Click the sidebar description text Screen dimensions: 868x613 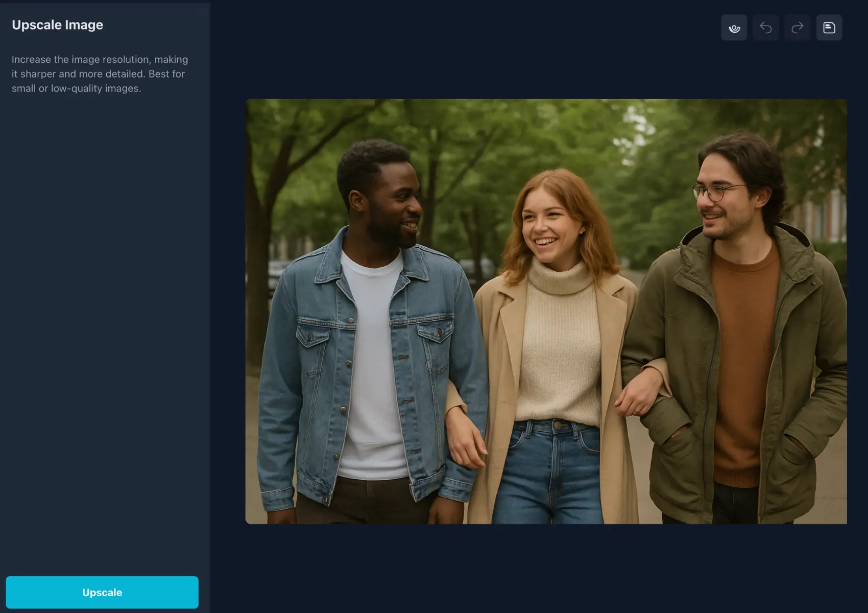coord(100,74)
